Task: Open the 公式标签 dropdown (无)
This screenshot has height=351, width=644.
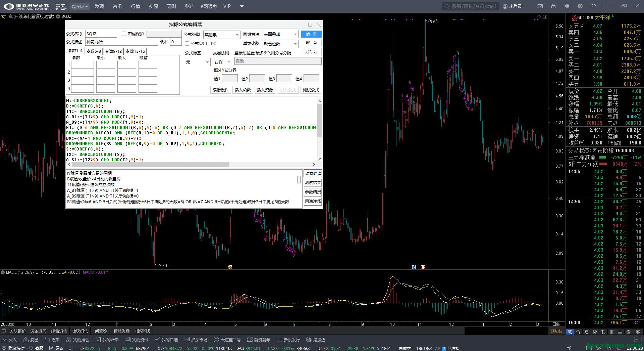Action: pos(198,62)
